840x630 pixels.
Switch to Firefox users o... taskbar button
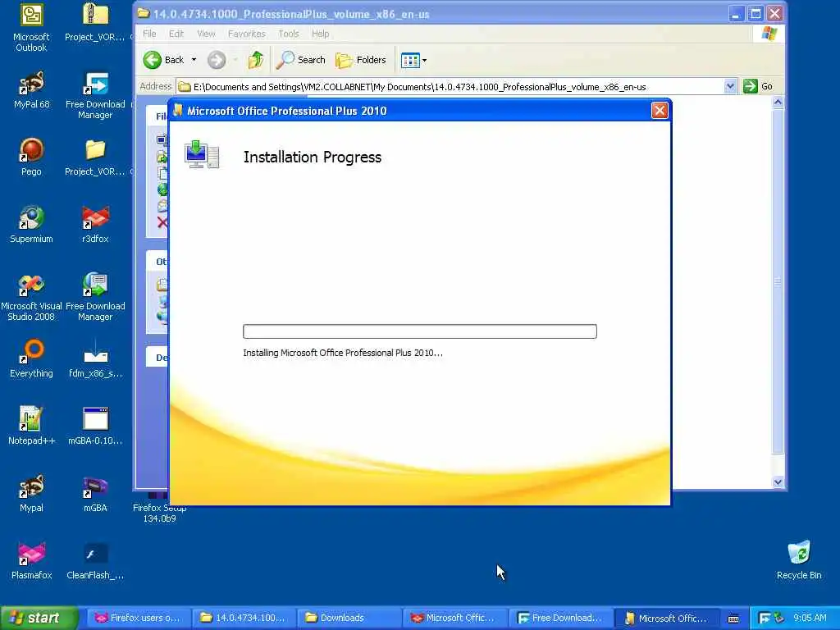point(137,618)
